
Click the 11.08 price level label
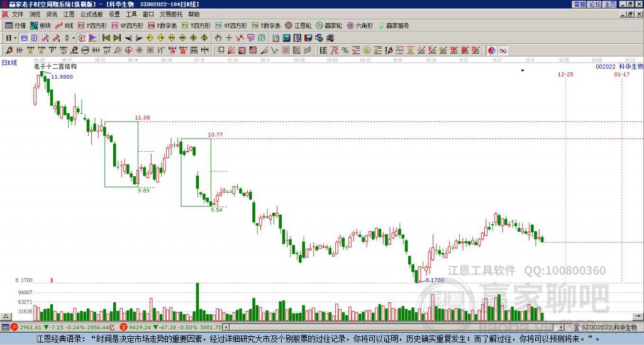pos(143,118)
